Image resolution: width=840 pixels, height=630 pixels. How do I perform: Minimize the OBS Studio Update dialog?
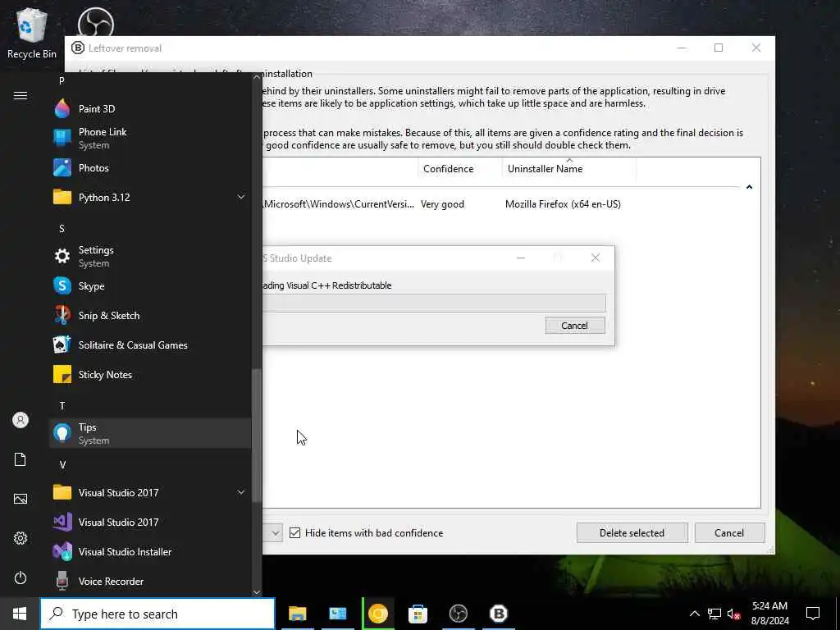pyautogui.click(x=521, y=258)
